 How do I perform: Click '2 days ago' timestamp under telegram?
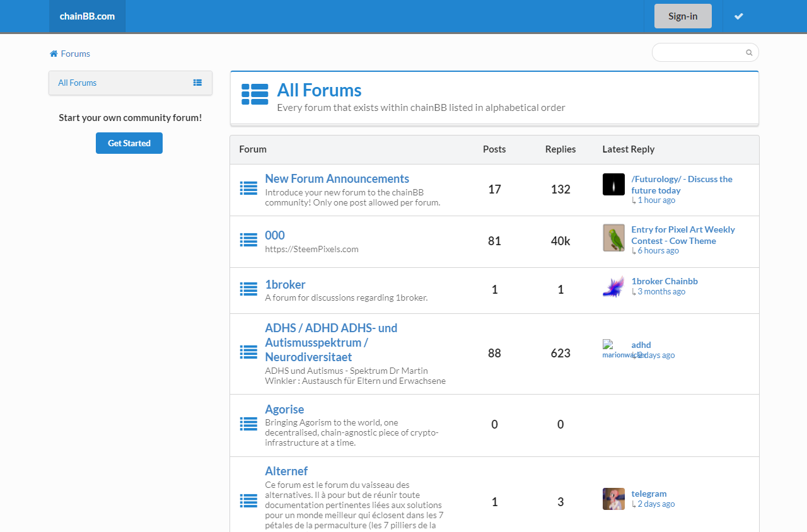[x=656, y=504]
